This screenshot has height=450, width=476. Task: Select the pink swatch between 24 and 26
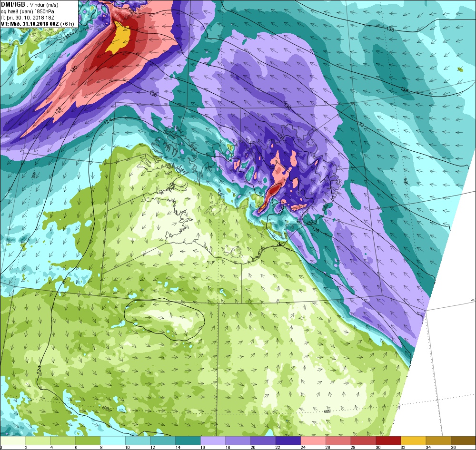point(313,440)
